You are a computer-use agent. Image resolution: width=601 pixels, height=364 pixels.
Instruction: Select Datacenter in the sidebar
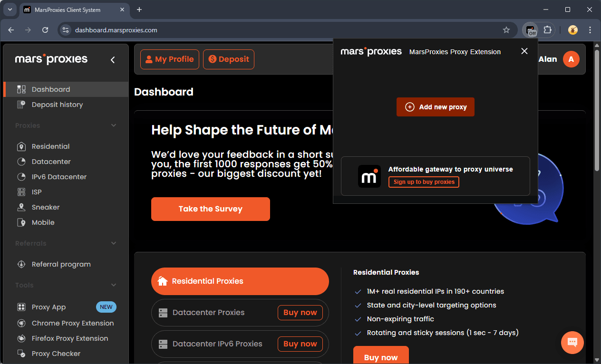51,162
